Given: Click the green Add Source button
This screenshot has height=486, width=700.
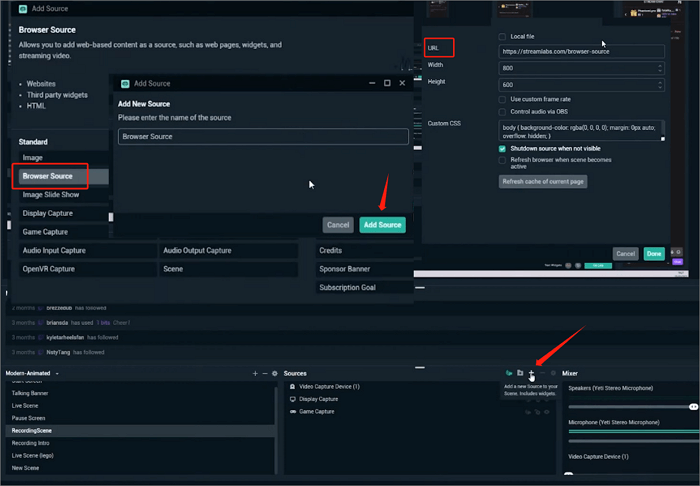Looking at the screenshot, I should (382, 225).
